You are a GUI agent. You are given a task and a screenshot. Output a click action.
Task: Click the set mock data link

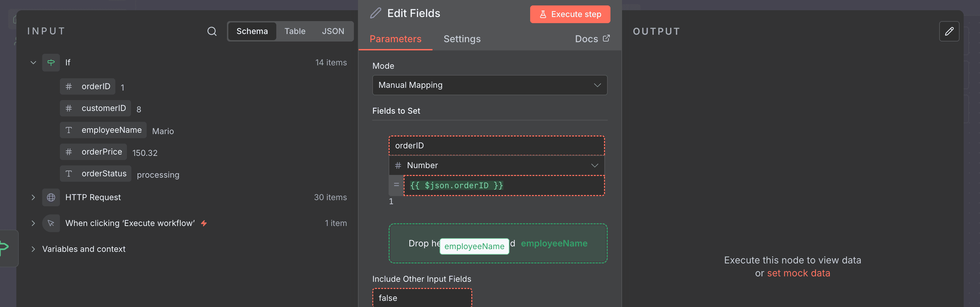pos(798,273)
